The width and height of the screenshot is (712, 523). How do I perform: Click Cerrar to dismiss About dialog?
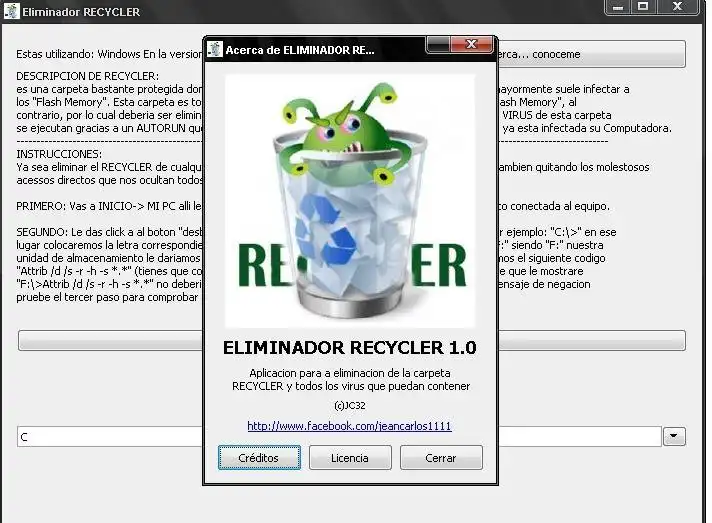pos(441,458)
